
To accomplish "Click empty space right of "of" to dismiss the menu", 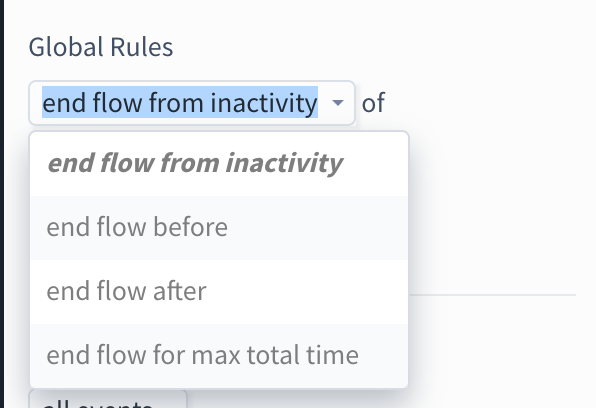I will pos(490,103).
